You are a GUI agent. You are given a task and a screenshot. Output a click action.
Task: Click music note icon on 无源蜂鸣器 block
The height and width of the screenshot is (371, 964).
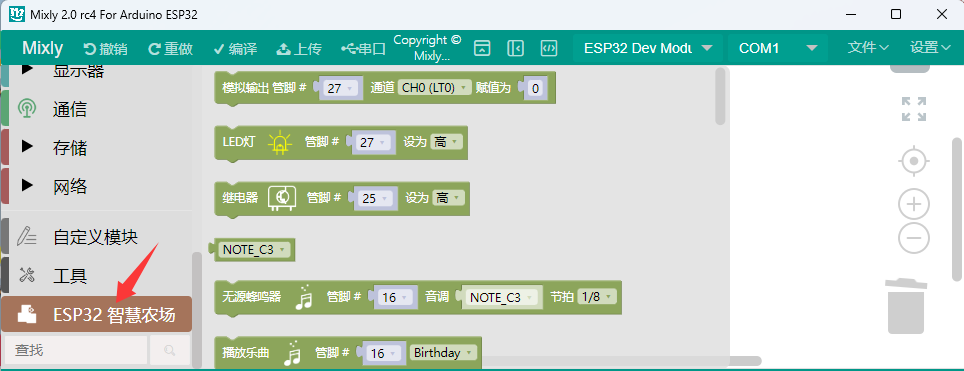[x=304, y=297]
